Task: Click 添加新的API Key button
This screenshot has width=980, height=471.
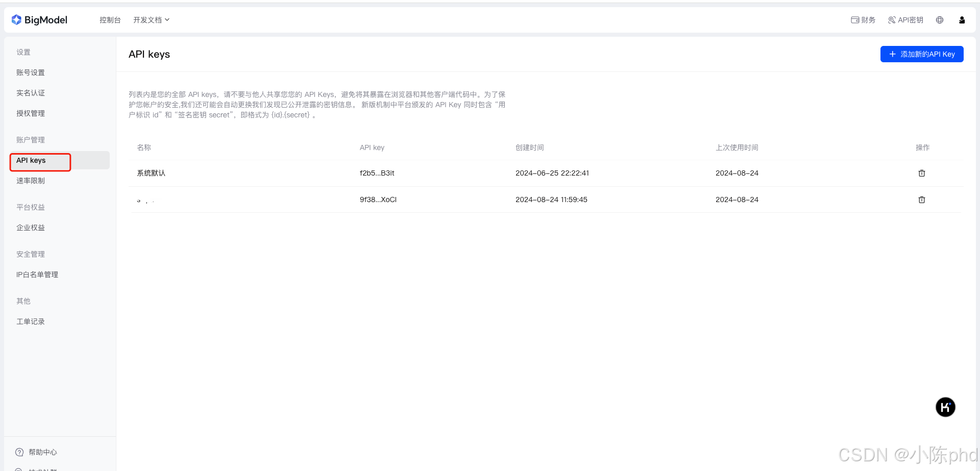Action: 922,54
